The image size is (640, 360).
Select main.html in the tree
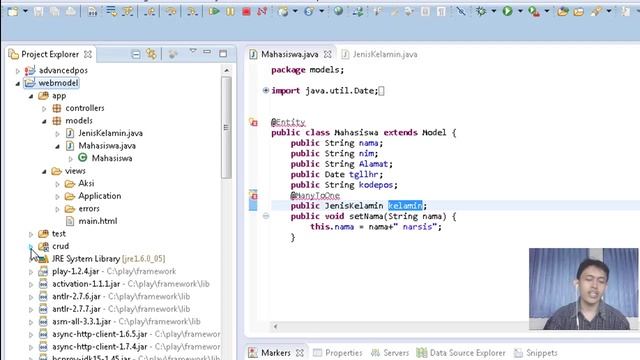point(98,221)
